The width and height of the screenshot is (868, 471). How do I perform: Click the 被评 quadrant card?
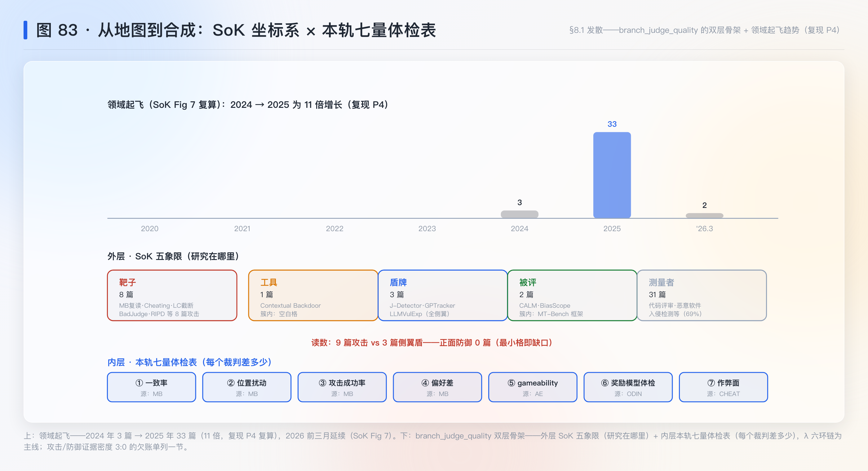coord(572,295)
